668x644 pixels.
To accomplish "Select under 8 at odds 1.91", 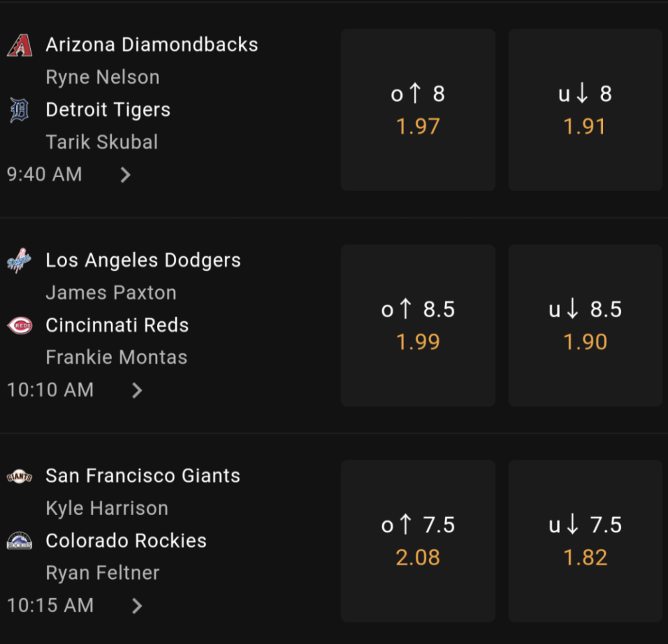I will (x=585, y=110).
